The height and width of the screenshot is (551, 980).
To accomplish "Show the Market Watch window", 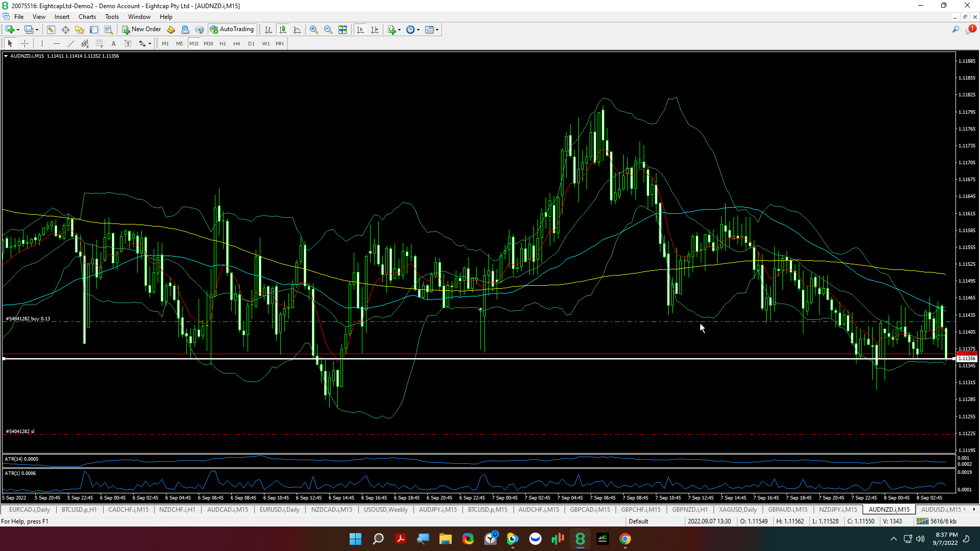I will (51, 30).
